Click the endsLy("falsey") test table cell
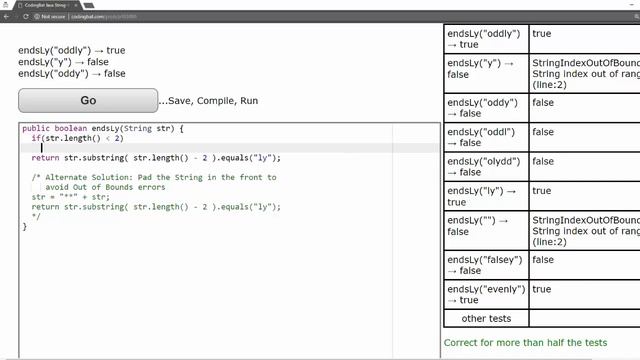This screenshot has width=640, height=360. click(486, 265)
